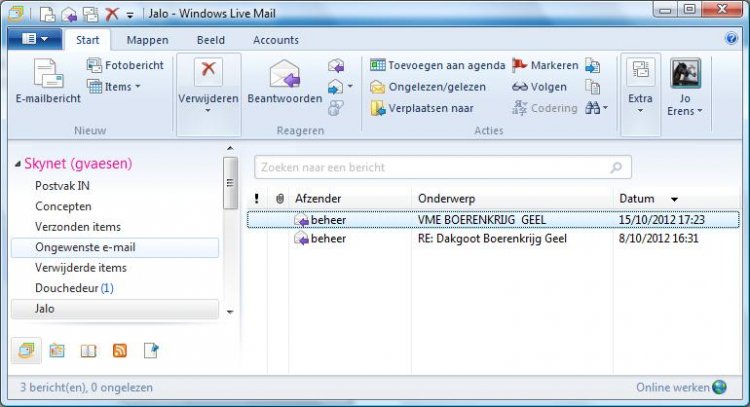The width and height of the screenshot is (750, 407).
Task: Click the folder pane scrollbar thumb
Action: click(230, 183)
